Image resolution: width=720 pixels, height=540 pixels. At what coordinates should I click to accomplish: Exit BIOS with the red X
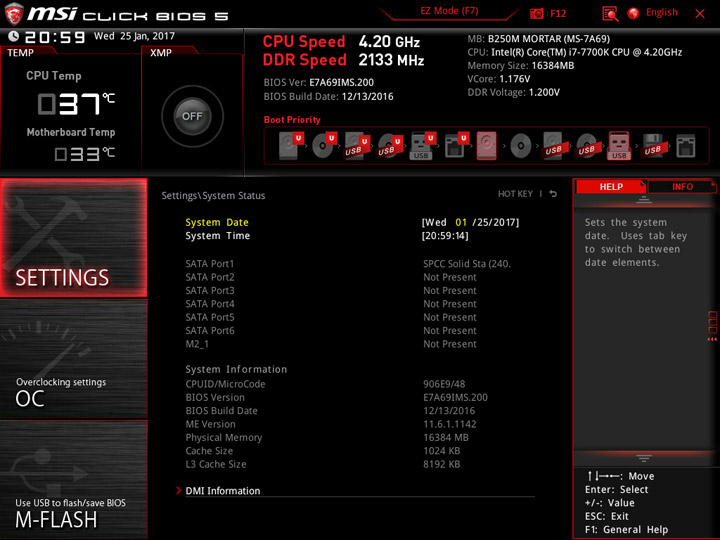coord(700,14)
